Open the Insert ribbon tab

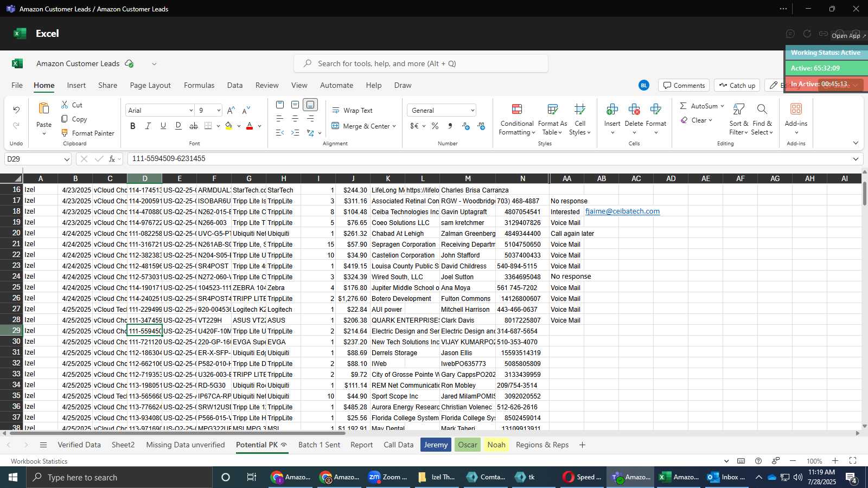pyautogui.click(x=76, y=85)
